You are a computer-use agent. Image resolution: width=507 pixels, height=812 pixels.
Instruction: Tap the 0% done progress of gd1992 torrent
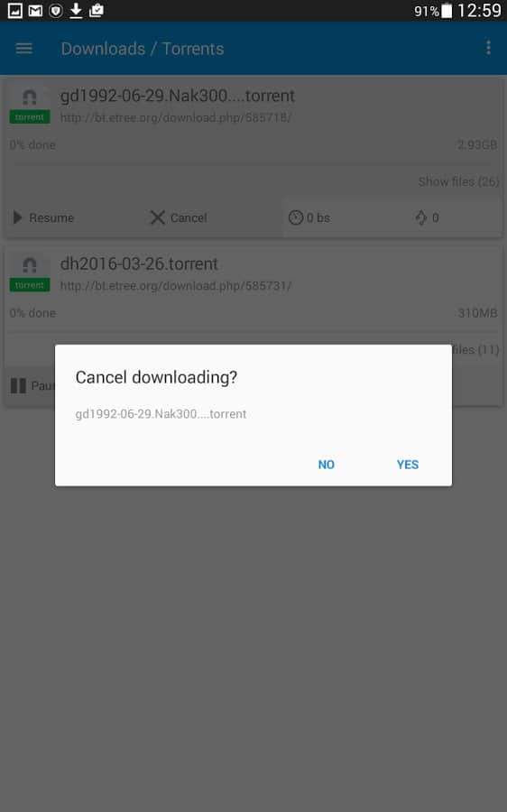tap(32, 145)
